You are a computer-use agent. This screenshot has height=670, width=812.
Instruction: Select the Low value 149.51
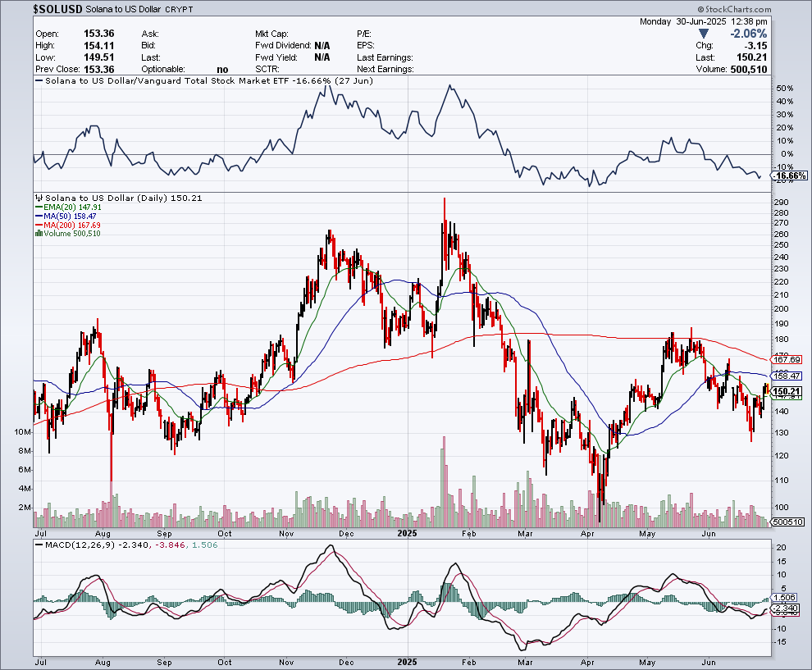pyautogui.click(x=99, y=57)
